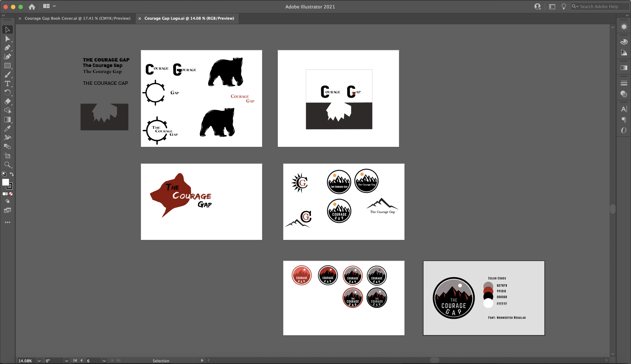
Task: Select the Rectangle tool
Action: pos(7,66)
